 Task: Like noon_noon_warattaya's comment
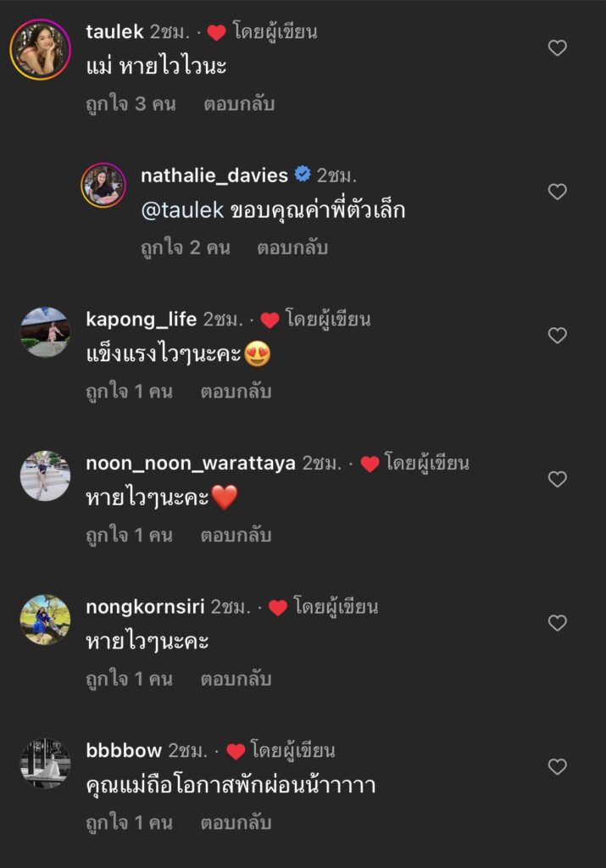[x=557, y=479]
